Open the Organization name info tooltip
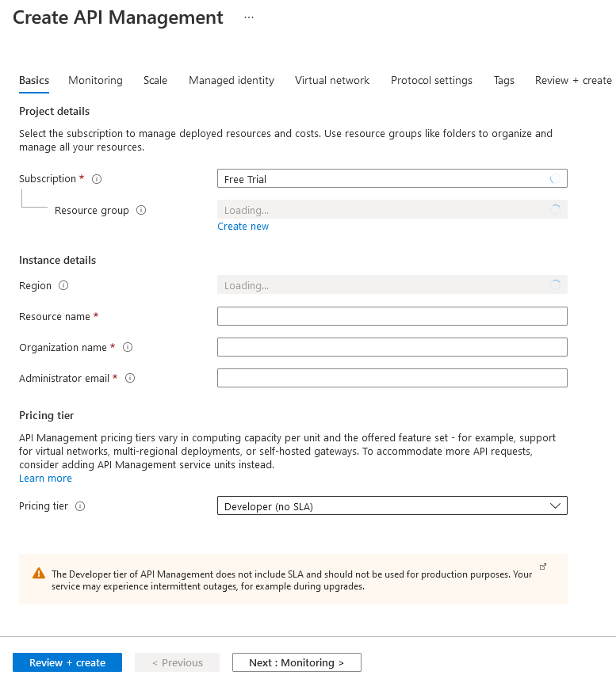Screen dimensions: 616x679 tap(128, 347)
